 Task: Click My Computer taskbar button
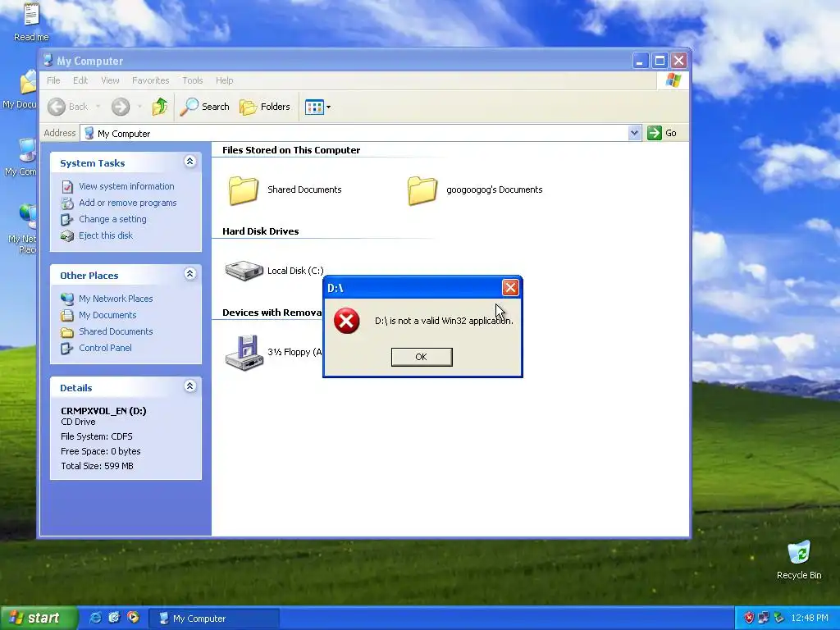point(213,619)
